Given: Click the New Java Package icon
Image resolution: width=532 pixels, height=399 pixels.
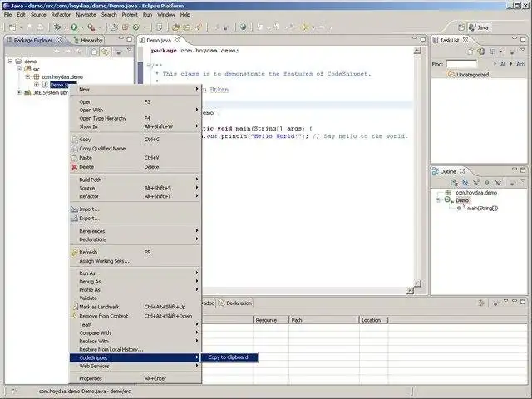Looking at the screenshot, I should 125,27.
